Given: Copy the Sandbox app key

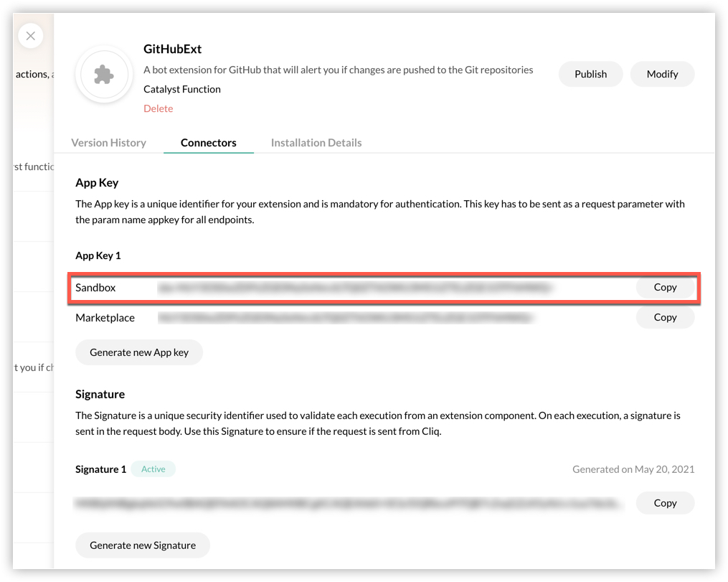Looking at the screenshot, I should (x=665, y=287).
